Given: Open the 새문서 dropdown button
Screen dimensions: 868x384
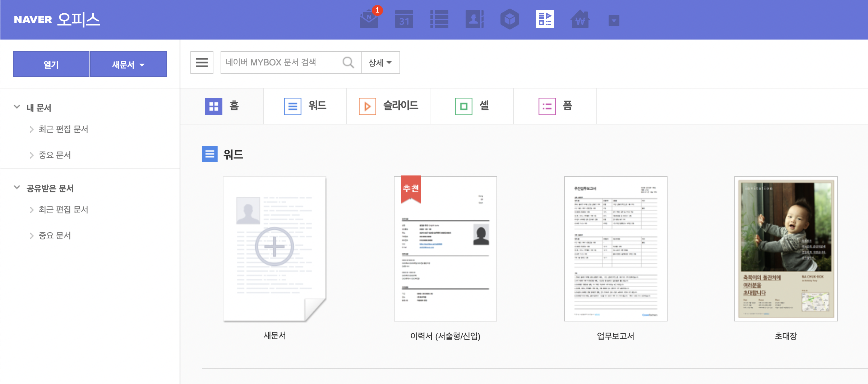Looking at the screenshot, I should [x=128, y=64].
